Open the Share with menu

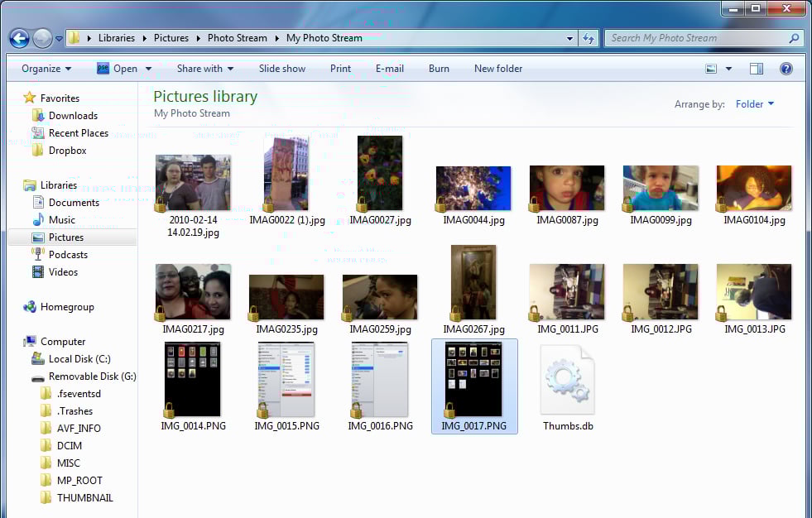205,69
